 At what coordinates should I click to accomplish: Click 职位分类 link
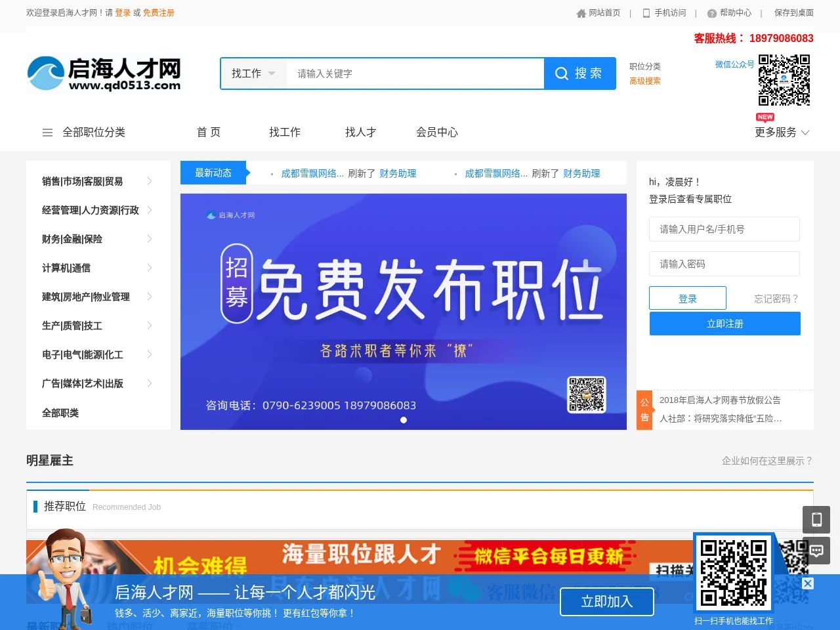(645, 66)
